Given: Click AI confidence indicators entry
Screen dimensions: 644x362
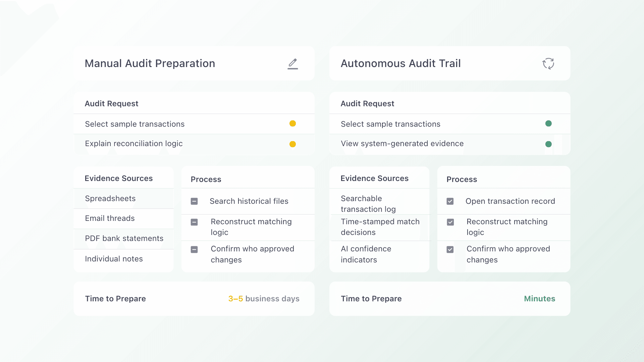Looking at the screenshot, I should click(366, 254).
